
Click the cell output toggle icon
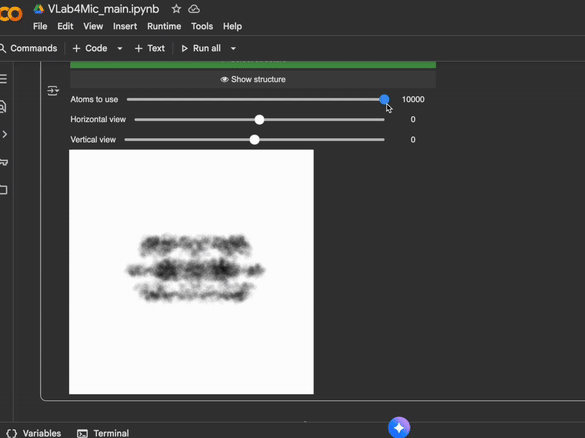(x=53, y=91)
